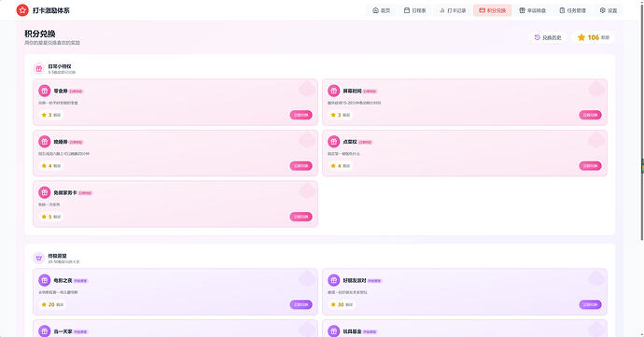Open the 幸运转盘 lucky wheel tab
The width and height of the screenshot is (644, 337).
[532, 10]
